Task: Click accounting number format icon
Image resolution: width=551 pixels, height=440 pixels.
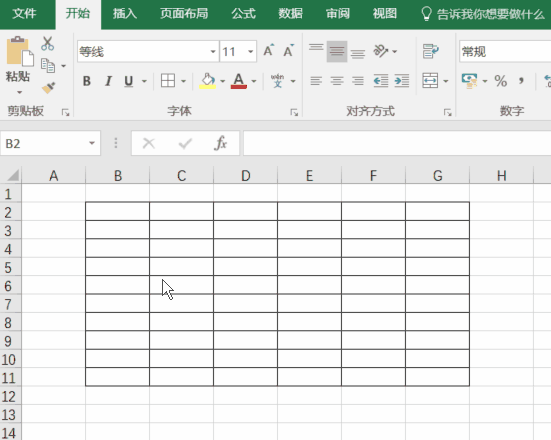Action: 469,81
